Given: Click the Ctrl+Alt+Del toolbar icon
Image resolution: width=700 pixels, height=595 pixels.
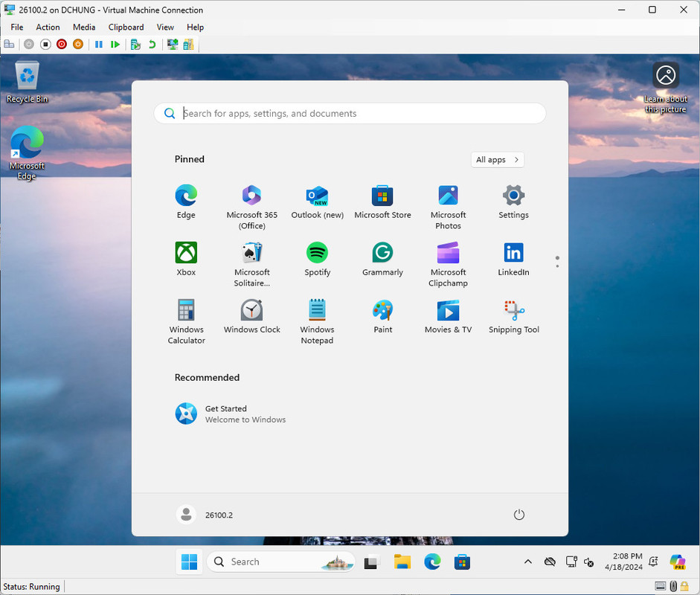Looking at the screenshot, I should tap(9, 44).
